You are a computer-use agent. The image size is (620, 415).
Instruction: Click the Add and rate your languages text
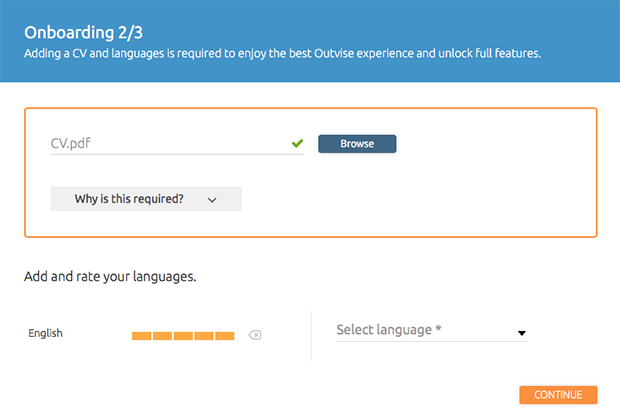point(110,276)
